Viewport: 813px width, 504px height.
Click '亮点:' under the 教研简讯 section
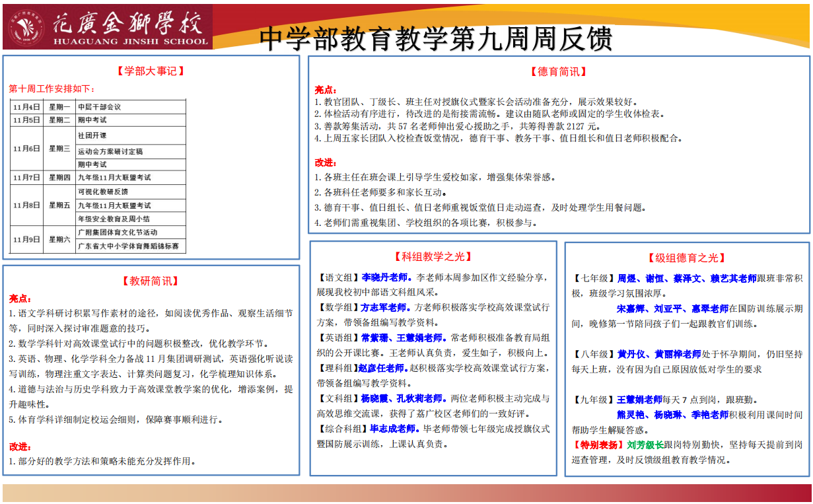(20, 299)
